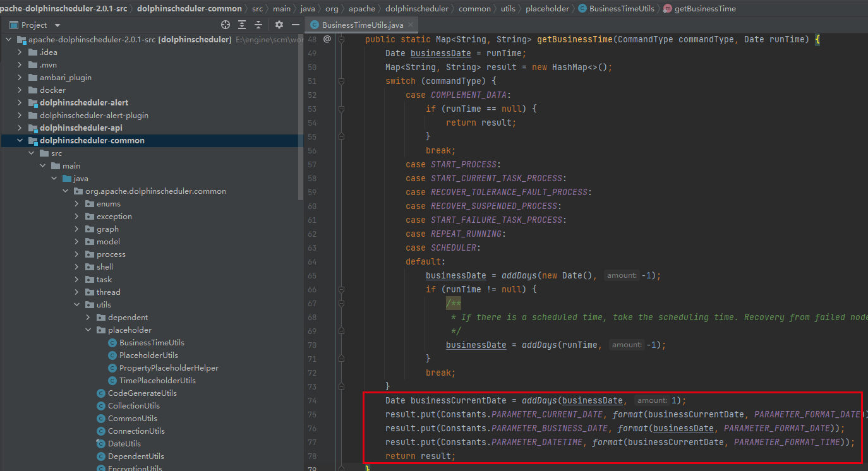
Task: Click getBusinessTime method breadcrumb
Action: click(x=699, y=8)
